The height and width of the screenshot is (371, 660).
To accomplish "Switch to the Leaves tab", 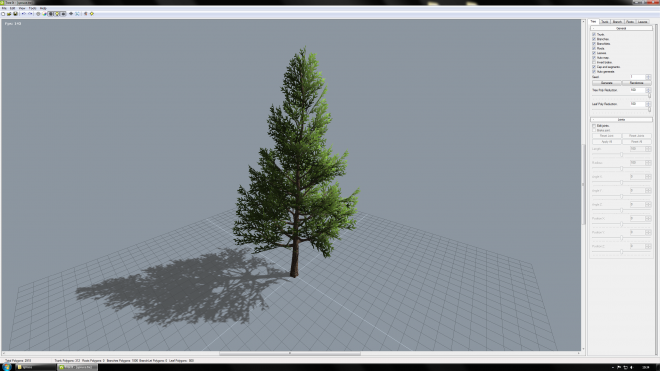I will click(x=642, y=21).
